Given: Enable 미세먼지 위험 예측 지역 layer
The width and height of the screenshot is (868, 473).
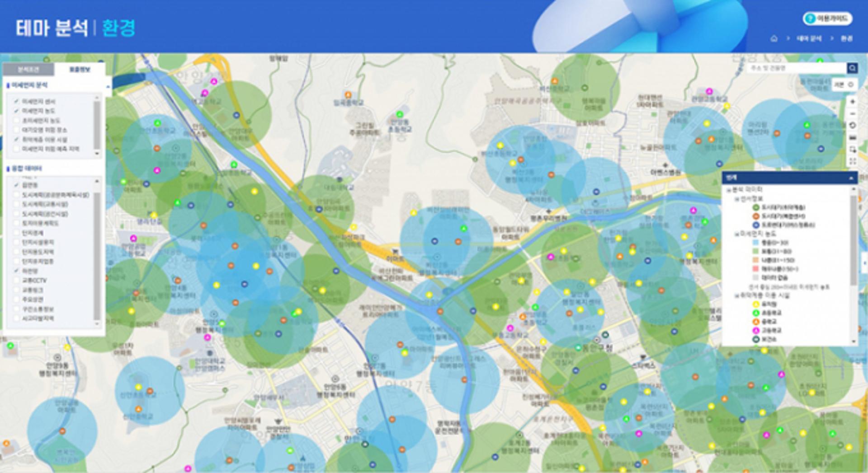Looking at the screenshot, I should point(17,149).
